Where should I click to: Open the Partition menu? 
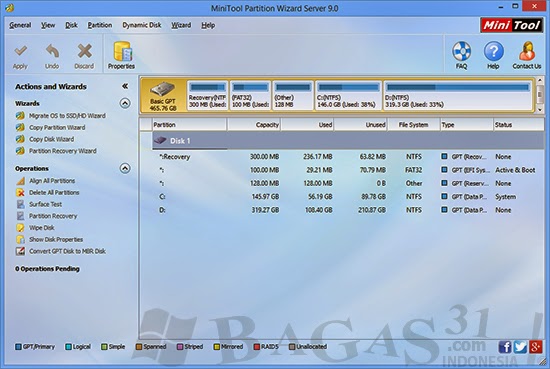100,25
